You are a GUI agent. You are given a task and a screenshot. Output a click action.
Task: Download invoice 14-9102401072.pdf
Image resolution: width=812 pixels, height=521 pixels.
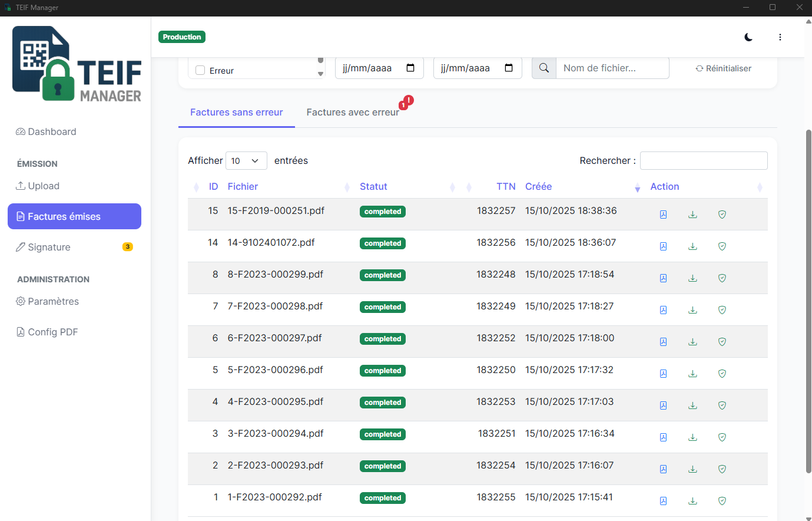pos(692,246)
